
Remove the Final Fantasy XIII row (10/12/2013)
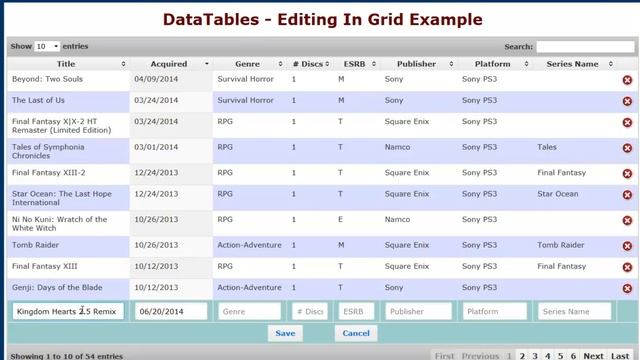[627, 267]
